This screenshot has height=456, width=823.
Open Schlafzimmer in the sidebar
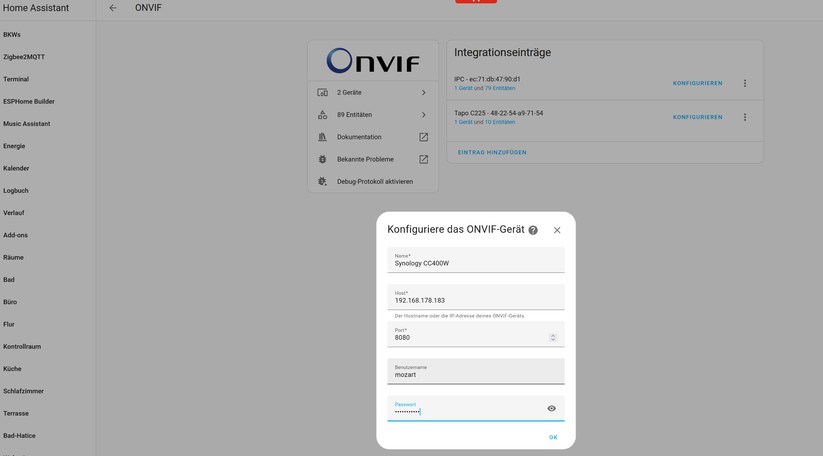point(24,391)
